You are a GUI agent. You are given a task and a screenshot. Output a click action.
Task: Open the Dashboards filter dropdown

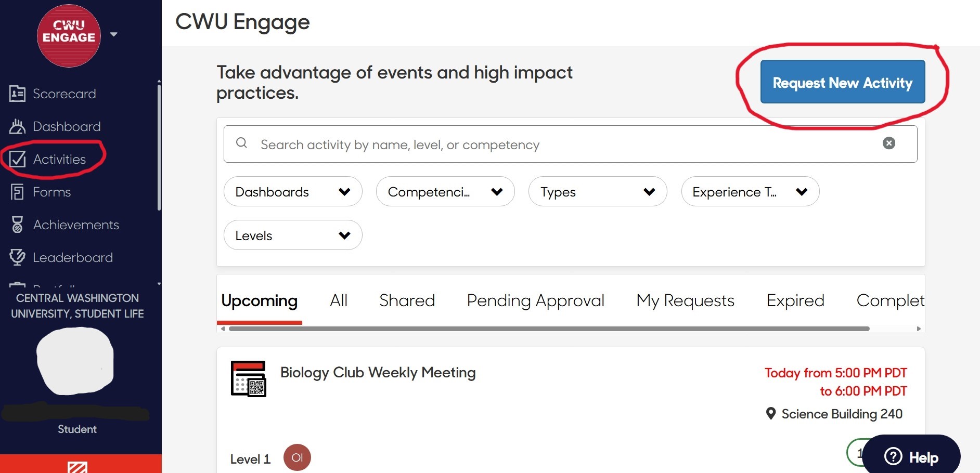click(292, 191)
